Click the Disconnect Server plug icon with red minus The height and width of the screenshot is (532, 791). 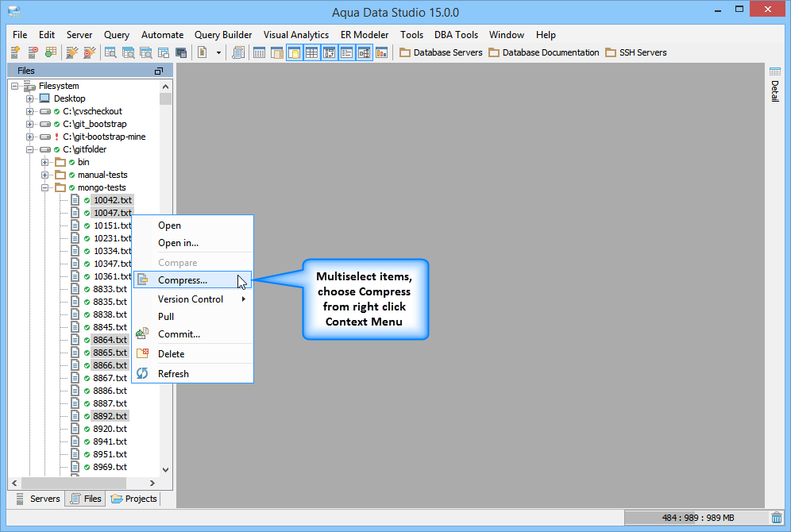point(90,52)
